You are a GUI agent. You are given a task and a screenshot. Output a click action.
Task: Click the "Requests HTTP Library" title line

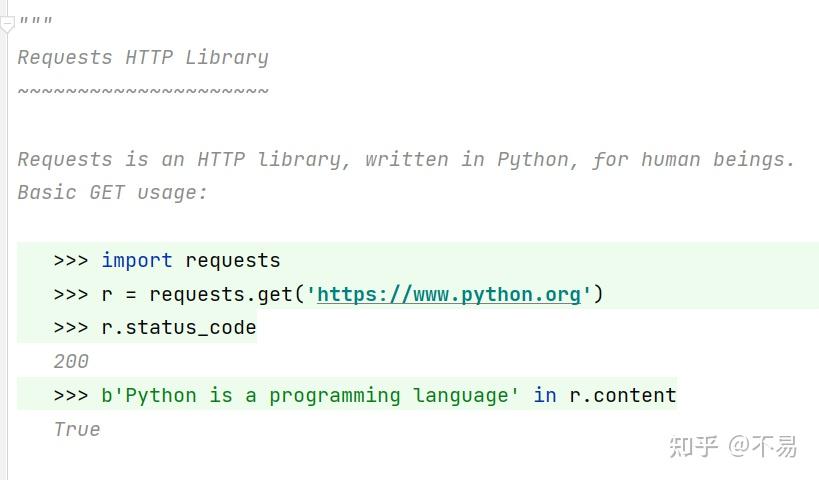click(x=143, y=58)
